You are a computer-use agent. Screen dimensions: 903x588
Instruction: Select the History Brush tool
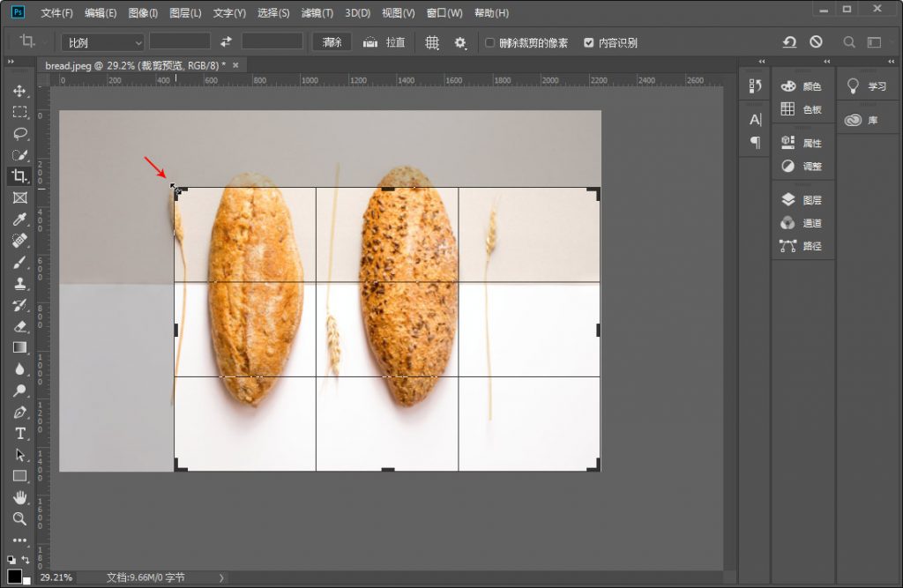click(x=19, y=305)
